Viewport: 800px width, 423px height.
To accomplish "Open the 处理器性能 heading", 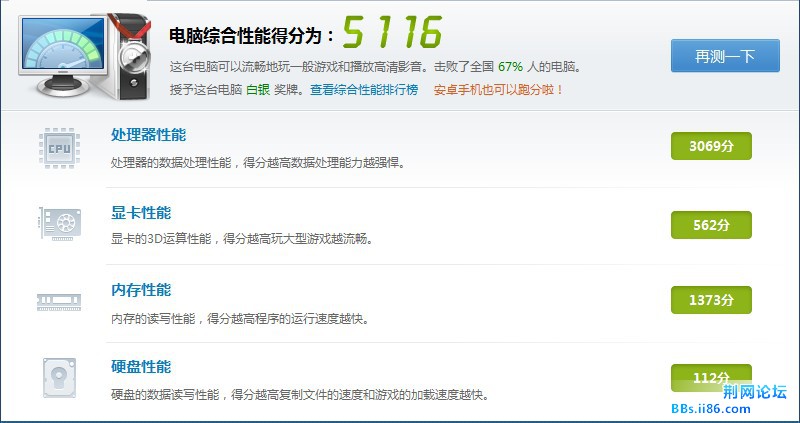I will [148, 135].
